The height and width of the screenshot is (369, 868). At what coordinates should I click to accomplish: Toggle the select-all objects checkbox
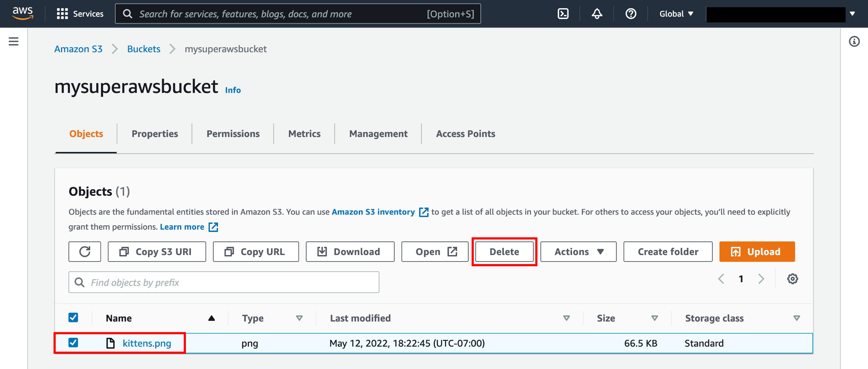tap(73, 318)
